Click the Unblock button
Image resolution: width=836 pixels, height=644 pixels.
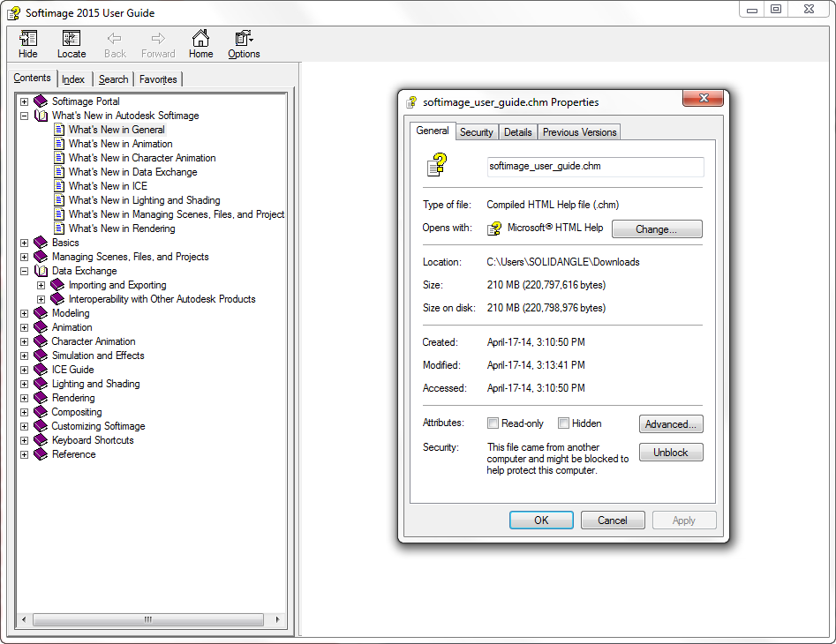point(670,453)
